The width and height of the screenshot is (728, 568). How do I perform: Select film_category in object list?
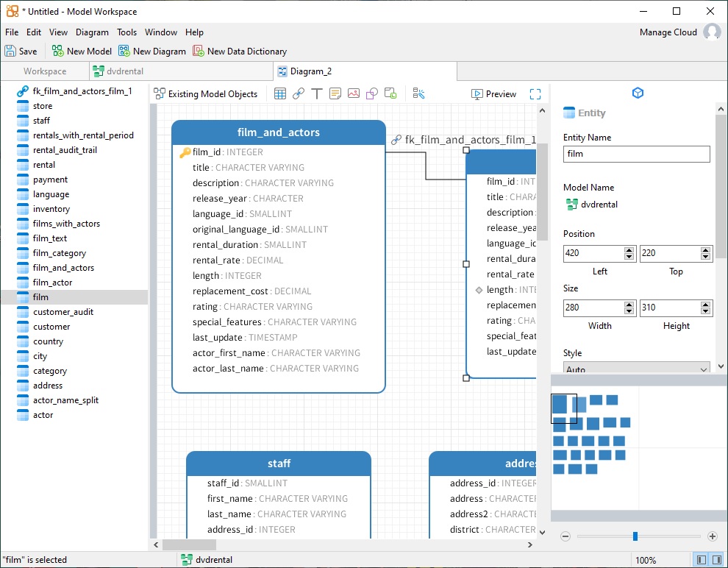click(74, 253)
